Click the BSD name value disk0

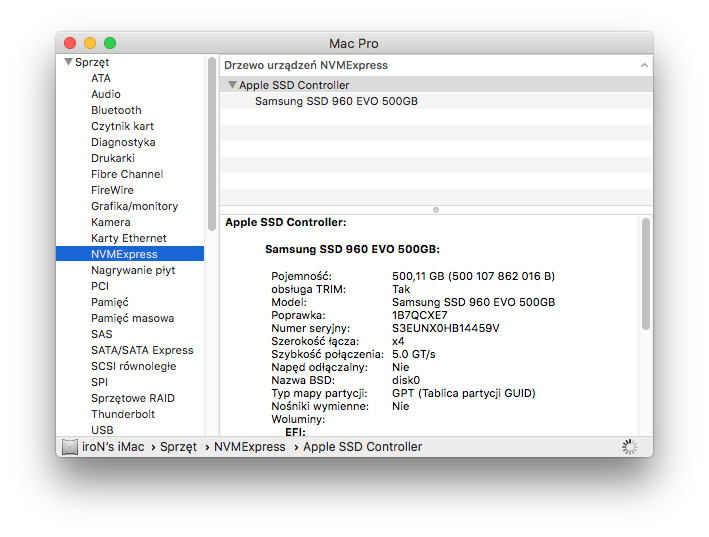(406, 380)
